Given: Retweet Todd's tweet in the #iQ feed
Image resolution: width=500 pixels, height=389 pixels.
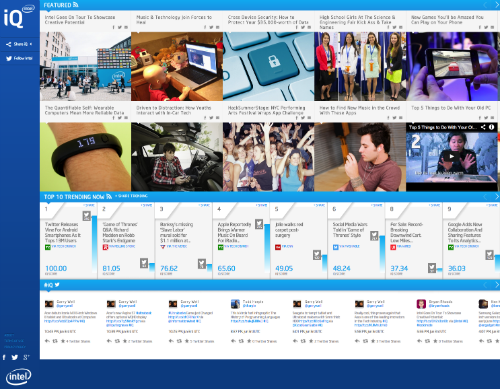Looking at the screenshot, I should click(x=241, y=341).
